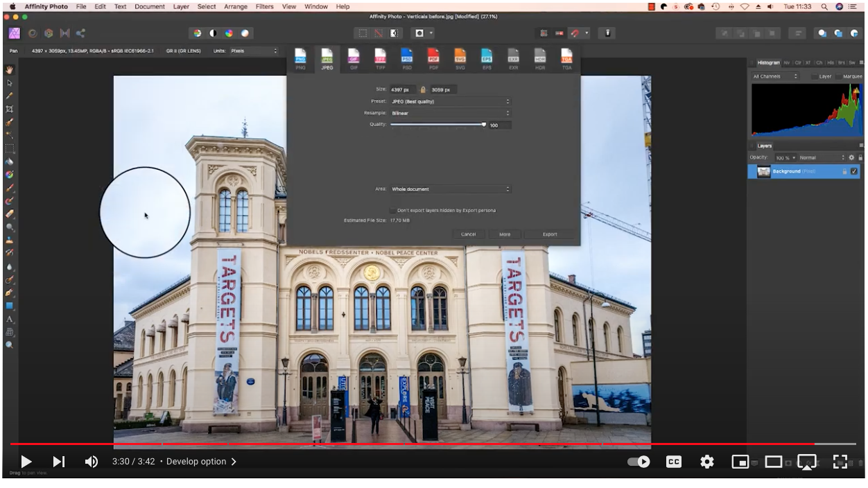Switch to the Export persona icon

click(x=81, y=33)
